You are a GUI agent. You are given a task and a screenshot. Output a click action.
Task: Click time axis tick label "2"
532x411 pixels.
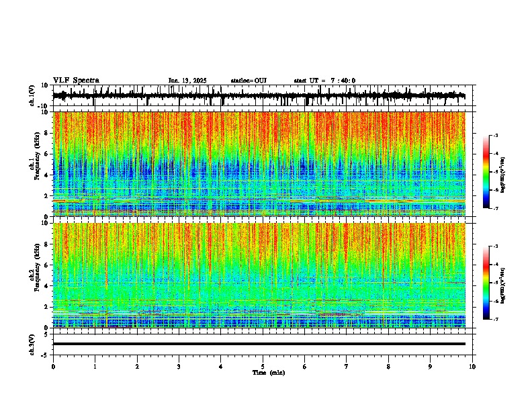click(137, 367)
